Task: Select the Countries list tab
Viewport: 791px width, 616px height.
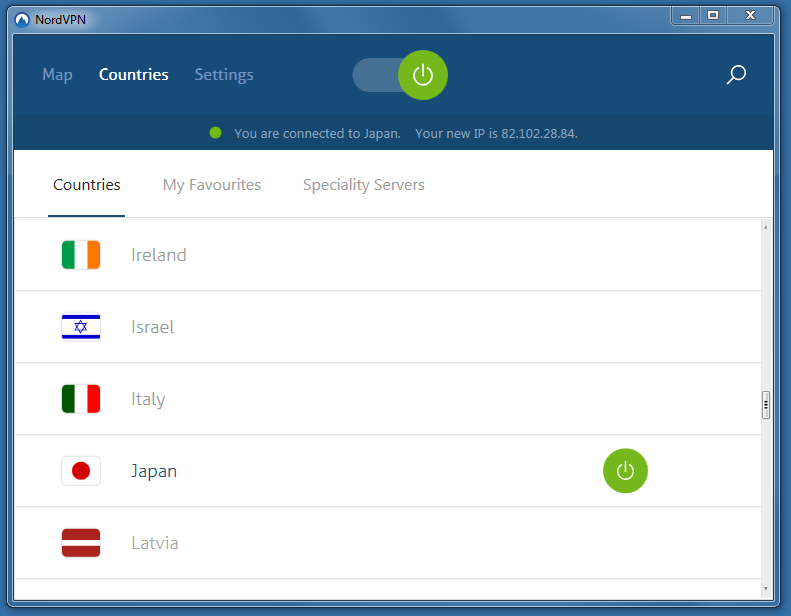Action: pyautogui.click(x=87, y=185)
